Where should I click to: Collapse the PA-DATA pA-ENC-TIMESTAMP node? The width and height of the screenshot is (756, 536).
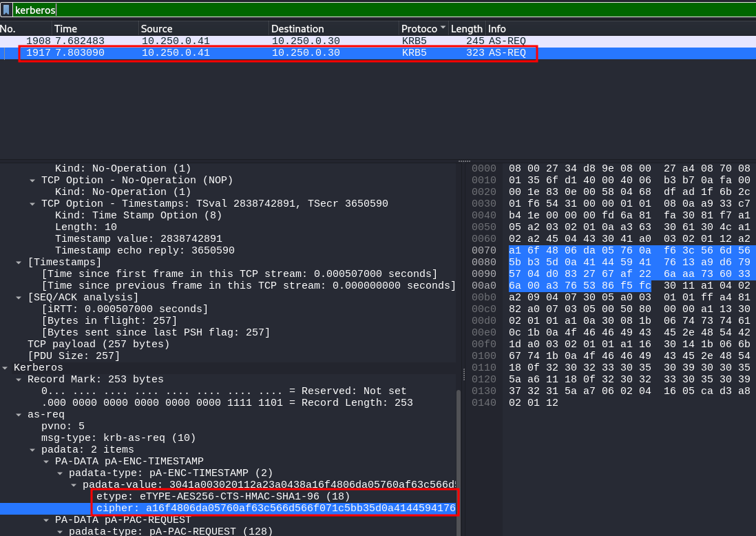47,461
